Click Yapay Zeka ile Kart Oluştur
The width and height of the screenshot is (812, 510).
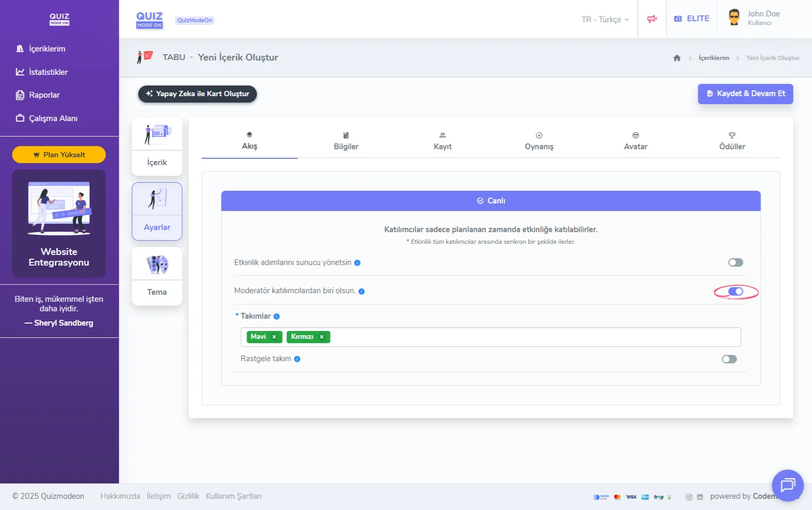point(197,94)
